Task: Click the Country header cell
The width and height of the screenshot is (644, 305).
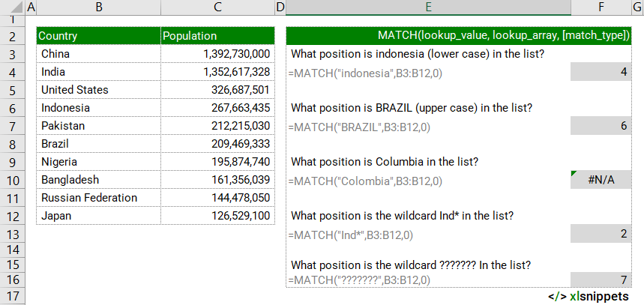Action: point(98,36)
